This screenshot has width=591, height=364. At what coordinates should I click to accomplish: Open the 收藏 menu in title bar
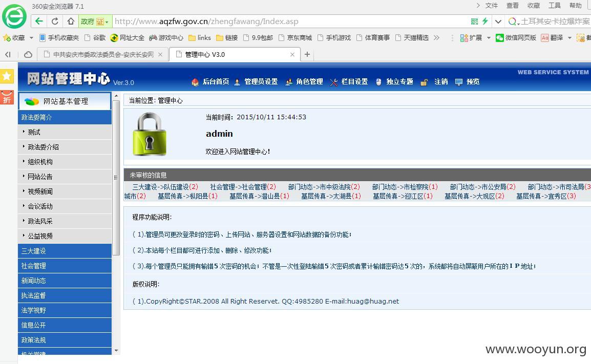[x=534, y=5]
